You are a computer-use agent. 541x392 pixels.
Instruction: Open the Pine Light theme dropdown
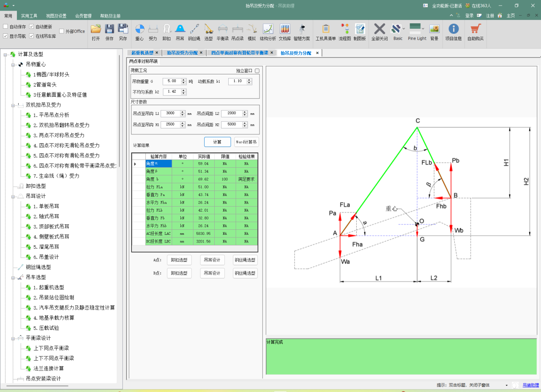tap(423, 29)
